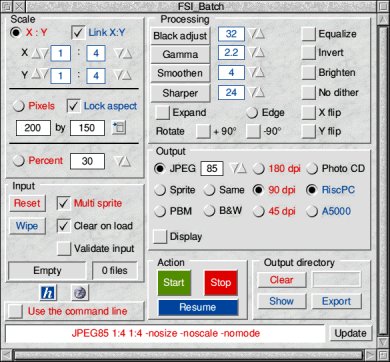
Task: Open the help 'h' icon
Action: click(x=48, y=293)
